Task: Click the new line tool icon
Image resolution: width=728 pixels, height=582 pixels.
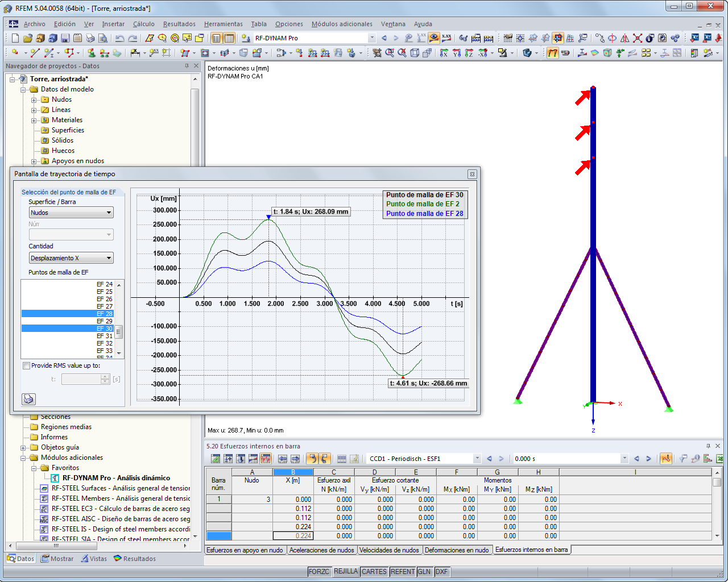Action: (35, 53)
